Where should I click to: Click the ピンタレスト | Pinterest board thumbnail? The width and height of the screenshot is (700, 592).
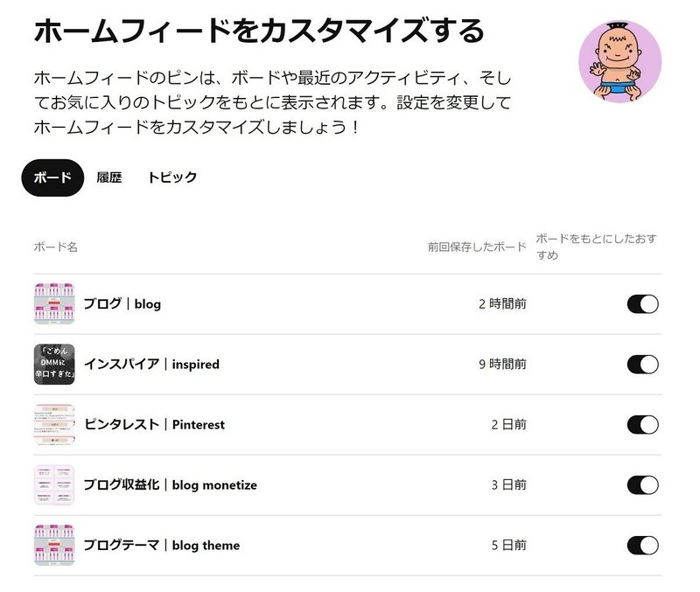[x=54, y=425]
